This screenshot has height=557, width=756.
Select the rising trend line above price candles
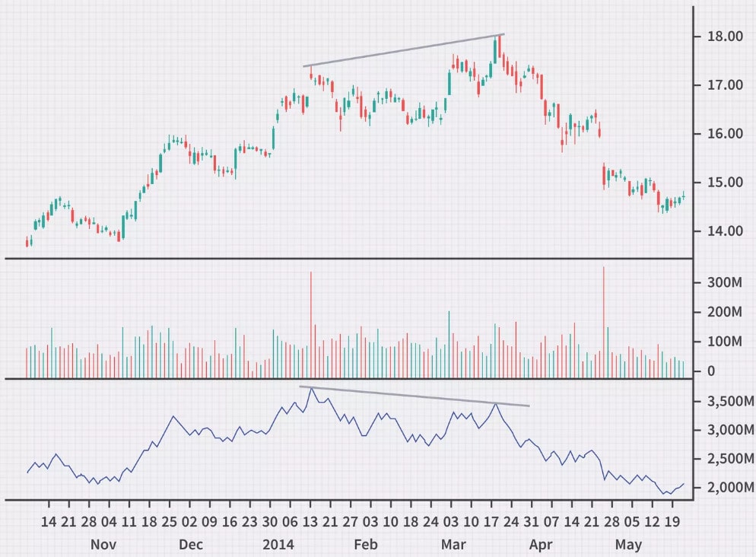coord(403,50)
